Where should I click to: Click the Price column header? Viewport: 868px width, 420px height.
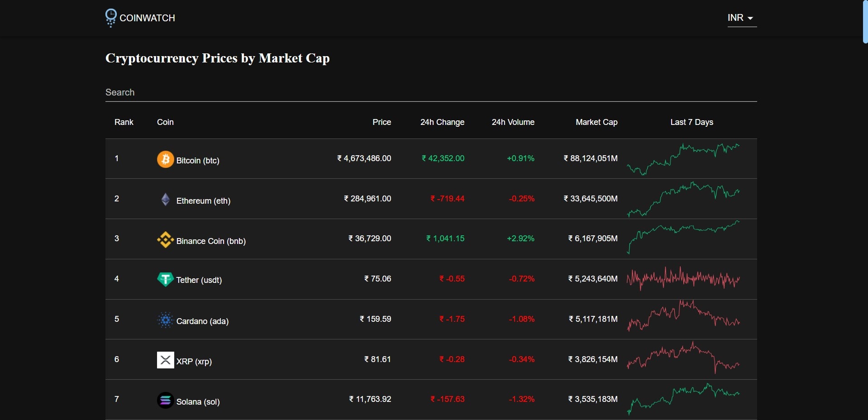pos(382,122)
